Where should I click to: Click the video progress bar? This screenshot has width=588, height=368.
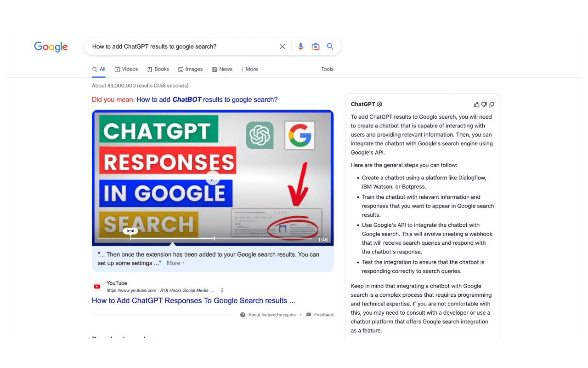pyautogui.click(x=204, y=238)
